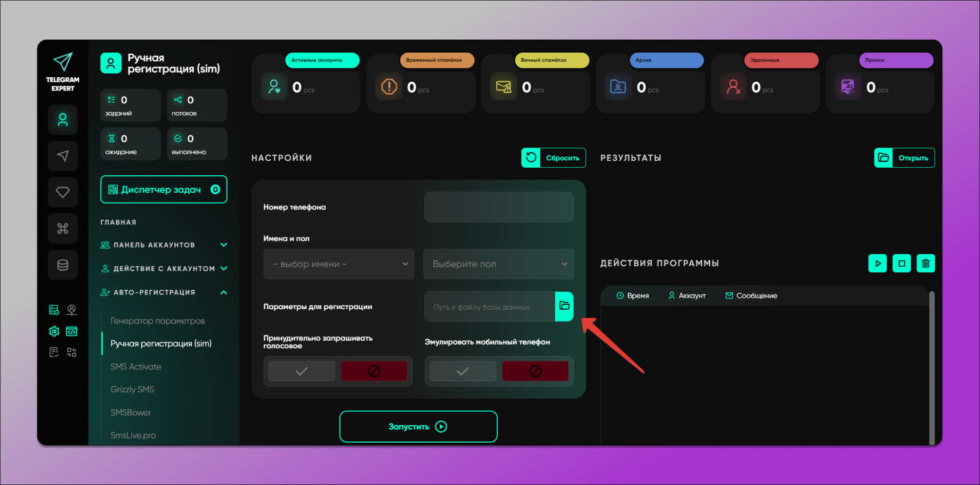Screen dimensions: 980x485
Task: Click the phone number input field
Action: pos(499,207)
